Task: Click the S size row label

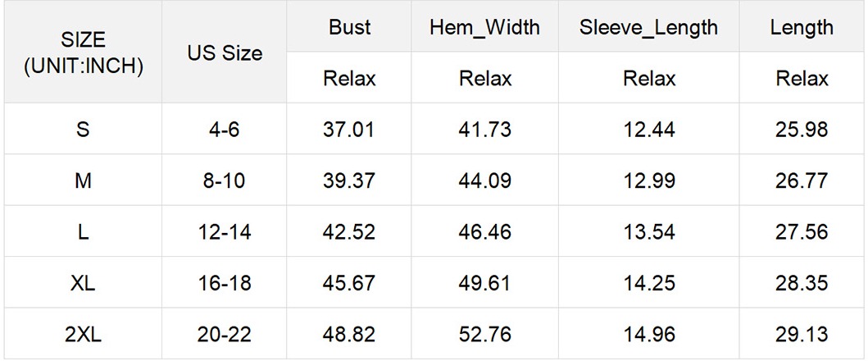Action: click(83, 129)
